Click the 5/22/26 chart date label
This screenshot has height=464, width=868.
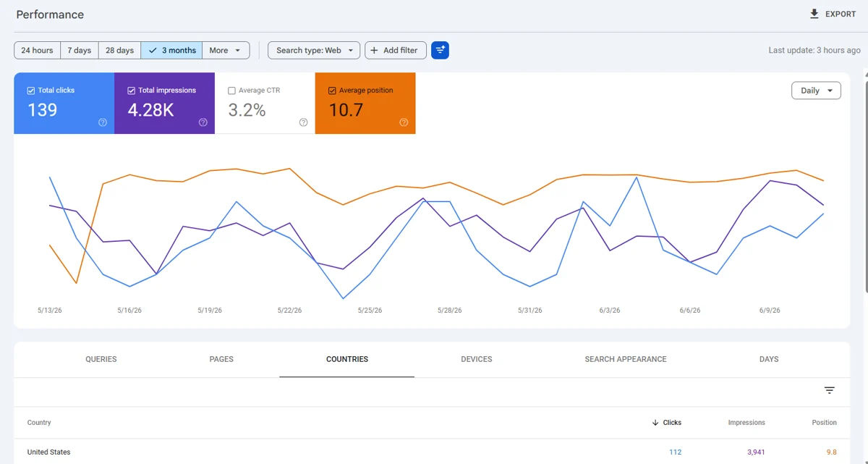point(289,310)
